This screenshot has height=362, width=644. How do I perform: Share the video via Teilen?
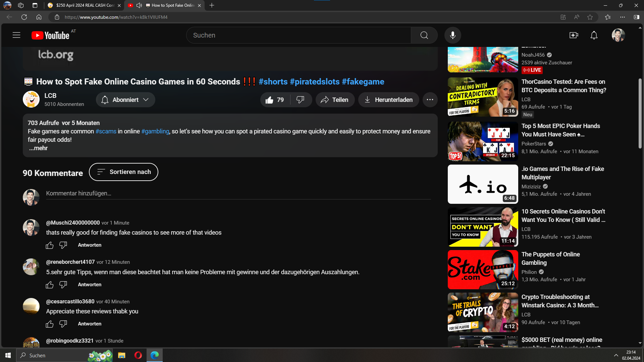pos(335,100)
